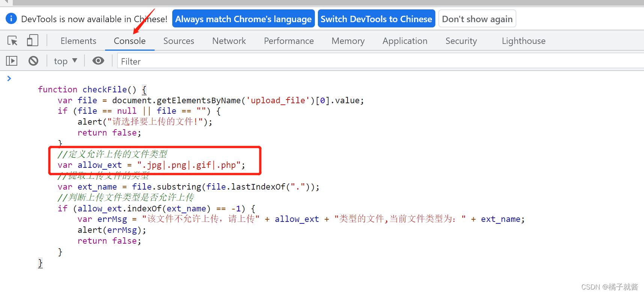Click the function checkFile() line
The width and height of the screenshot is (644, 294).
92,89
